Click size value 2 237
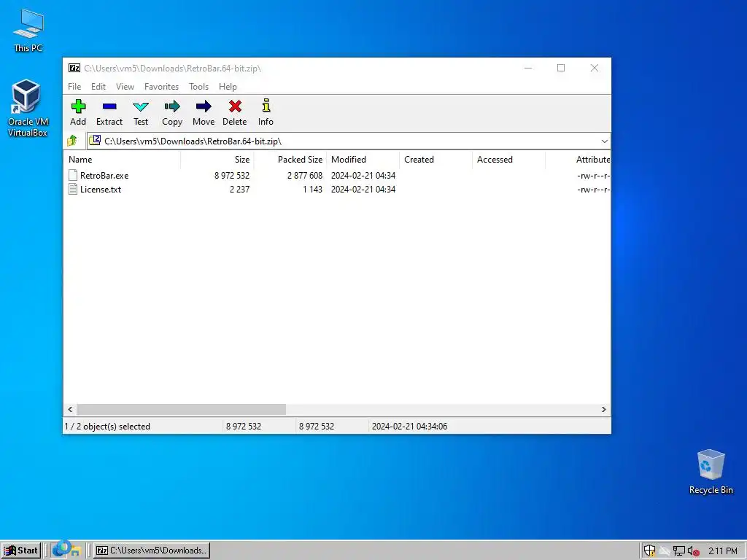 pos(239,190)
